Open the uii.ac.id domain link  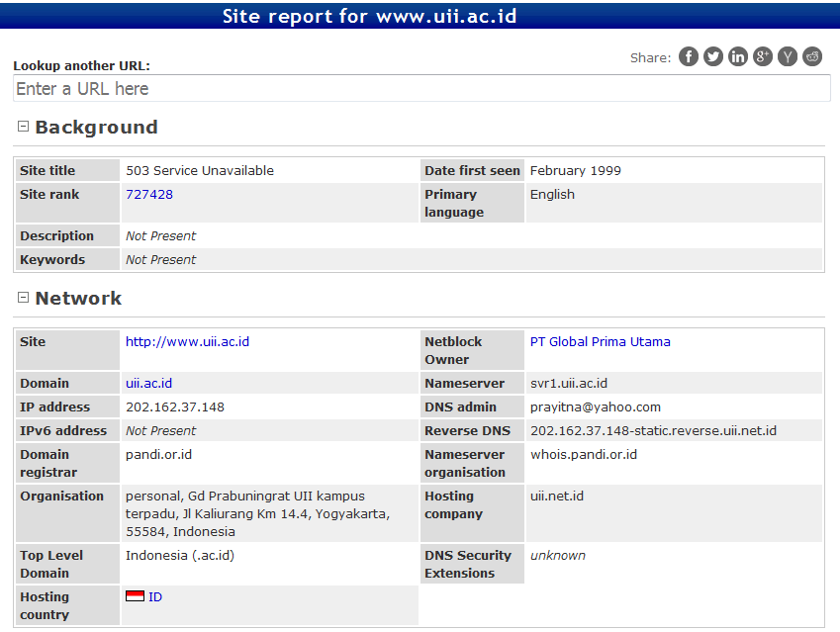click(148, 384)
